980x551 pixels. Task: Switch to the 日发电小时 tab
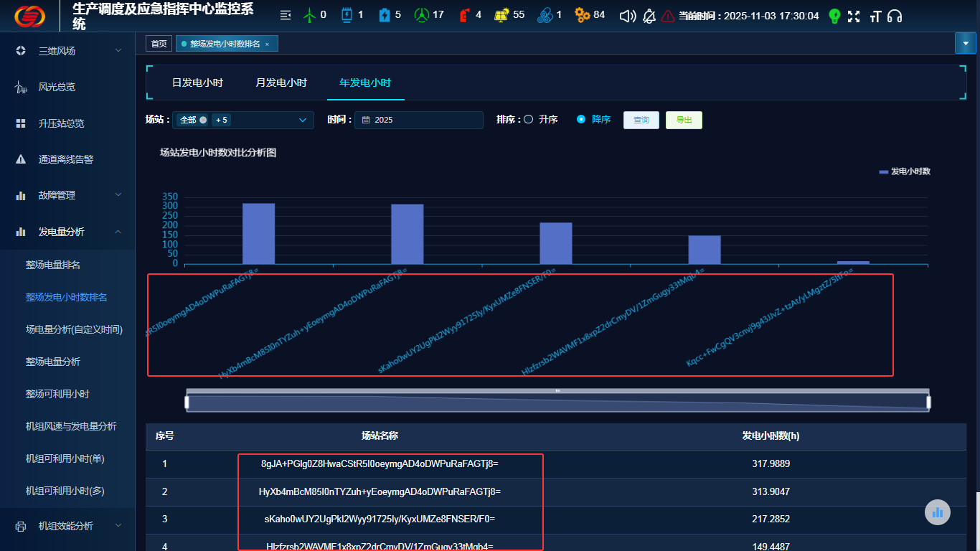(x=197, y=83)
